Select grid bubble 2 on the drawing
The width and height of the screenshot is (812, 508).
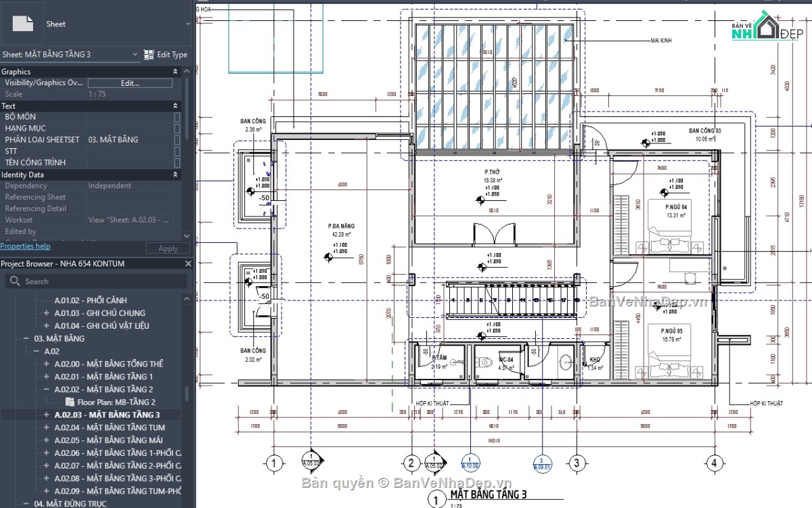coord(411,463)
